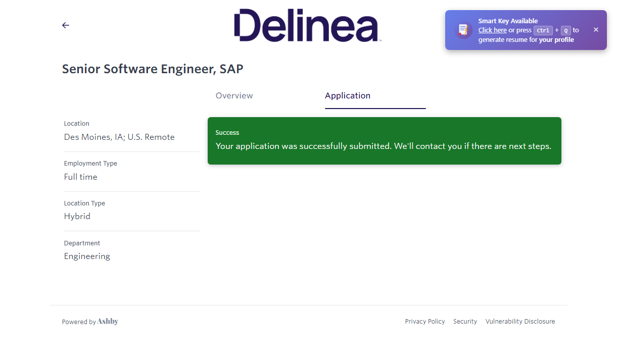Viewport: 617px width, 364px height.
Task: Open the Security footer link
Action: click(465, 322)
